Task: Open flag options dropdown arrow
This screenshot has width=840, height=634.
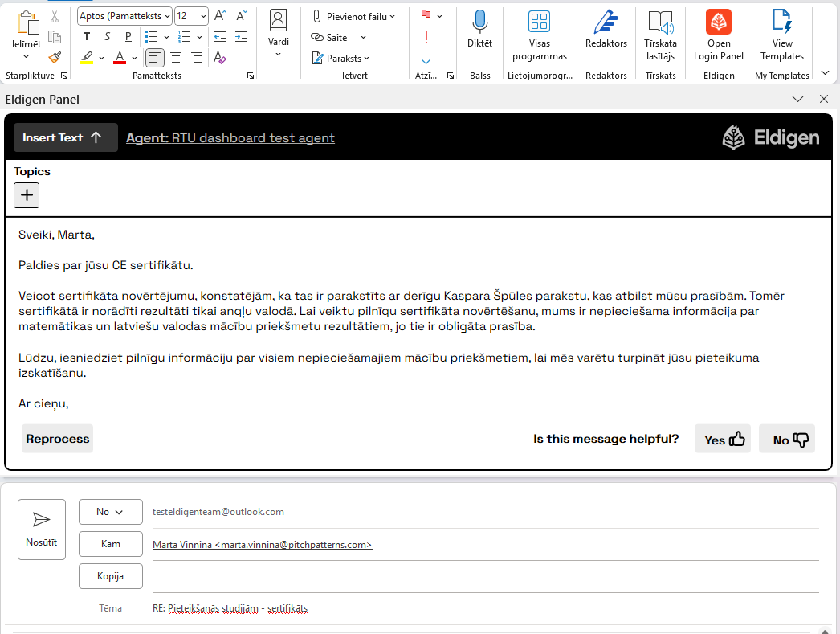Action: point(440,17)
